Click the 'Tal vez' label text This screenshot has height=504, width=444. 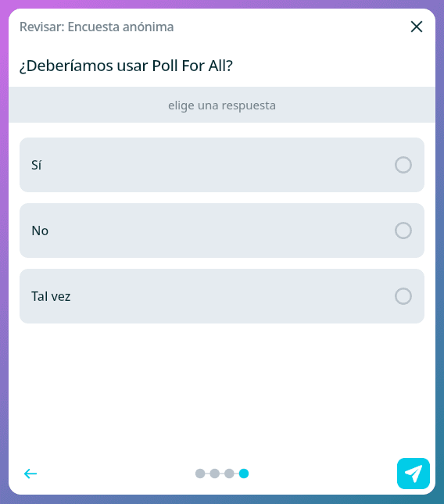coord(51,296)
